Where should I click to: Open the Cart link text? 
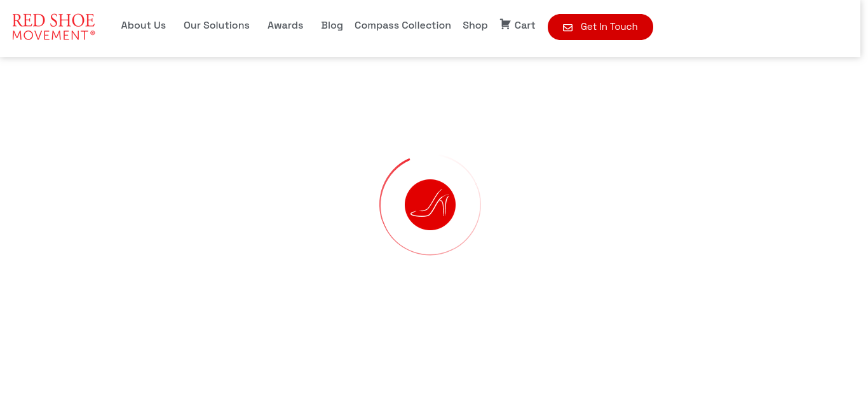click(525, 25)
